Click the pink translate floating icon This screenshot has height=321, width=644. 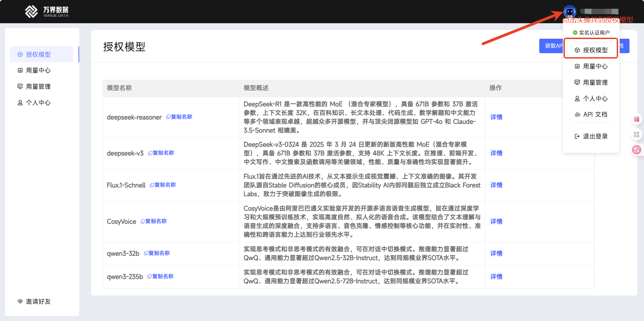pyautogui.click(x=637, y=150)
